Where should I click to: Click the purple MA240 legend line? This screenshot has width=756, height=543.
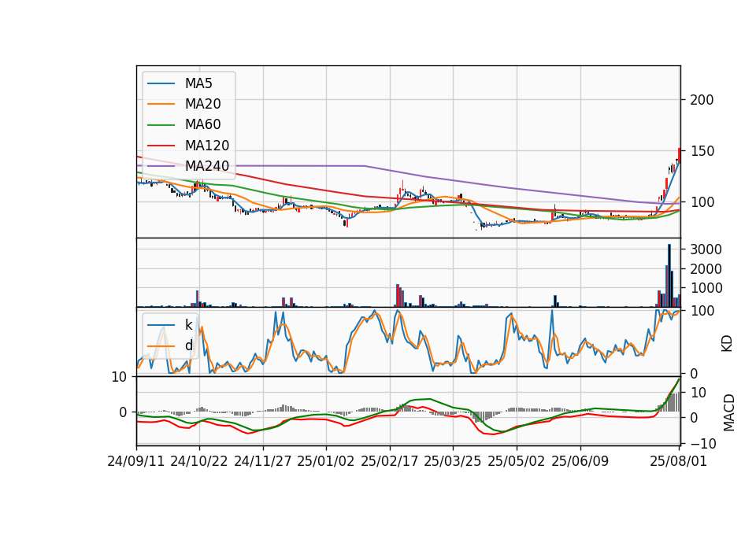point(161,166)
